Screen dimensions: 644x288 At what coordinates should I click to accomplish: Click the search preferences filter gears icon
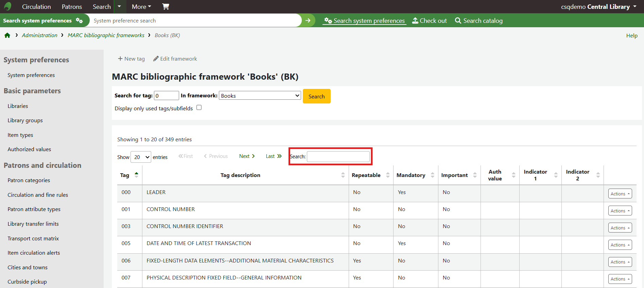tap(79, 20)
